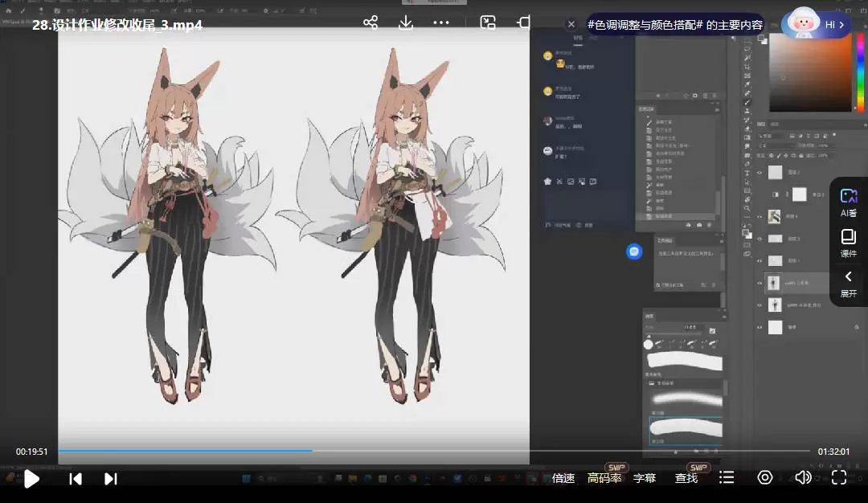Click the white mask thumbnail of the indented layer
The height and width of the screenshot is (503, 868).
tap(800, 194)
